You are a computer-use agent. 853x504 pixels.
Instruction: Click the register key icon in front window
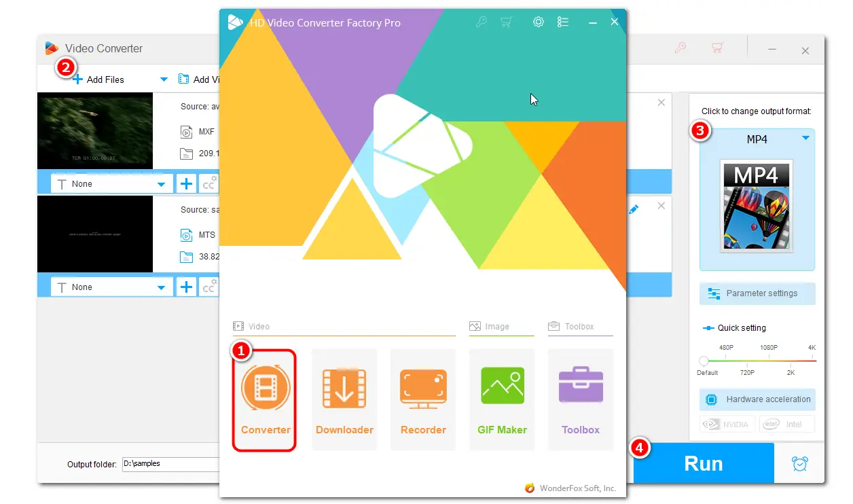pos(482,22)
